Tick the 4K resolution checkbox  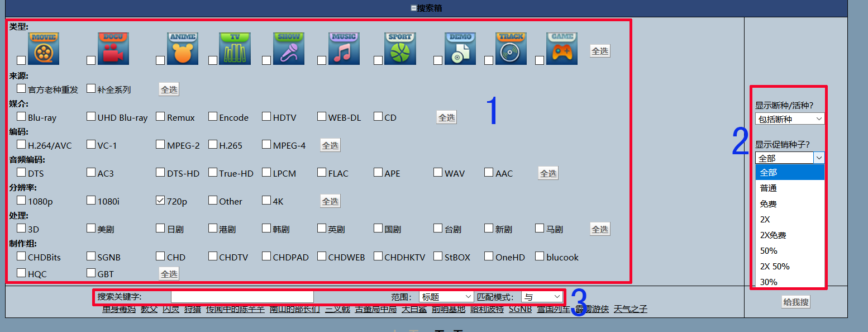pos(266,200)
